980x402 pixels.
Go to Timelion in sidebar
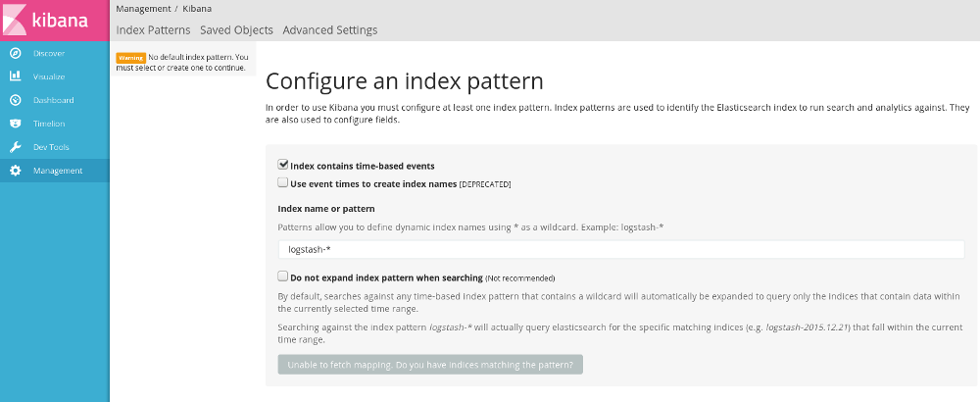point(49,124)
